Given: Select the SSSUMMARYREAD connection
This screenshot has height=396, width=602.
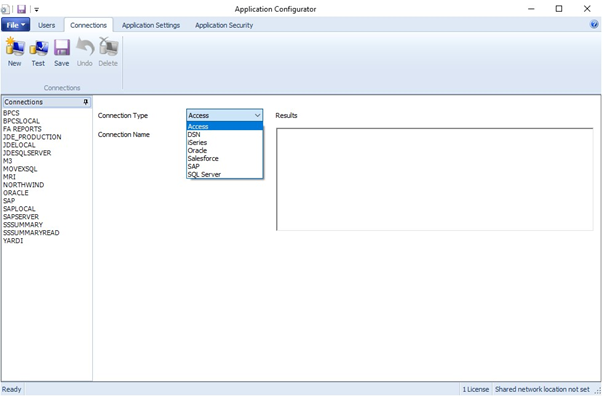Looking at the screenshot, I should 31,233.
